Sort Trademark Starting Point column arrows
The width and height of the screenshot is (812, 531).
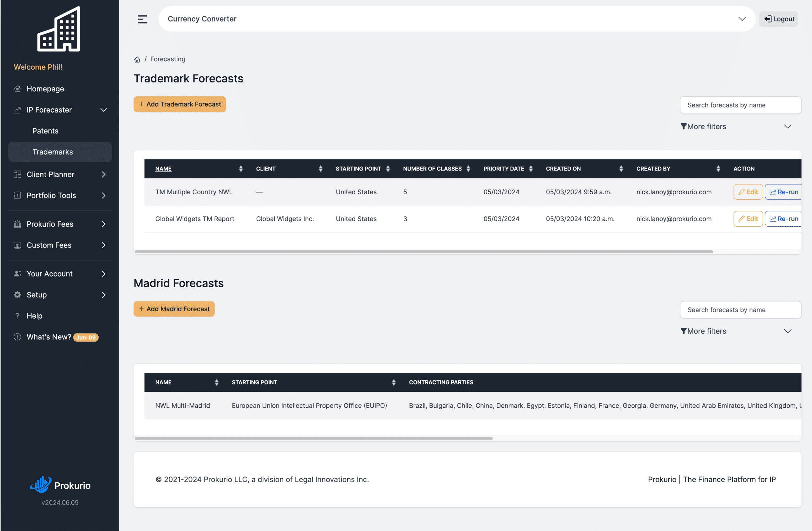click(x=388, y=168)
